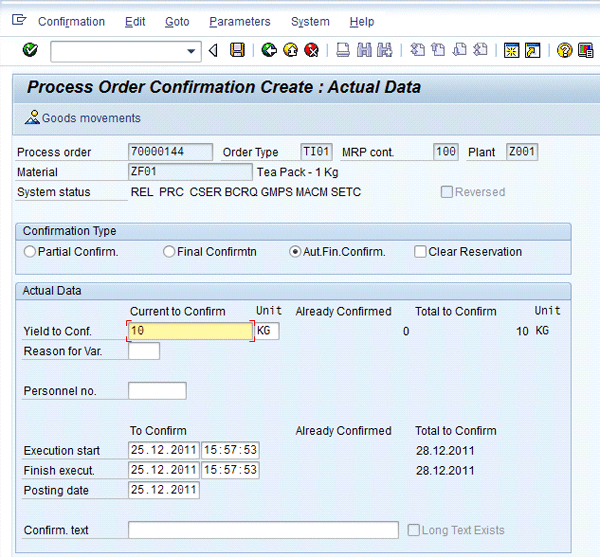Select the Aut.Fin.Confirm. radio button
The image size is (600, 557).
295,252
